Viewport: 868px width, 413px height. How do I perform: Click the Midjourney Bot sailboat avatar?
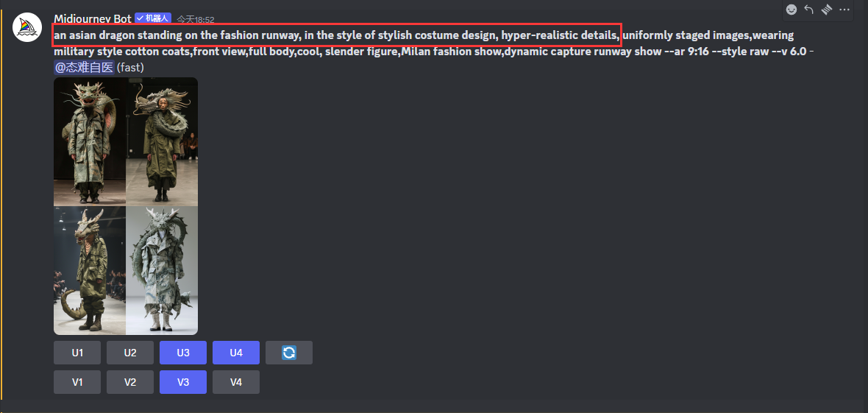tap(27, 27)
